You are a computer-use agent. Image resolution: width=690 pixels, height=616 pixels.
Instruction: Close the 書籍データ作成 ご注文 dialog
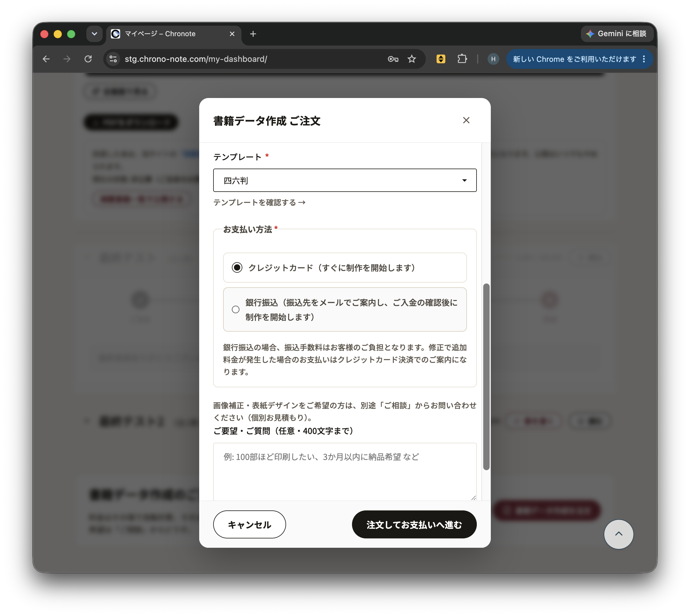[466, 120]
